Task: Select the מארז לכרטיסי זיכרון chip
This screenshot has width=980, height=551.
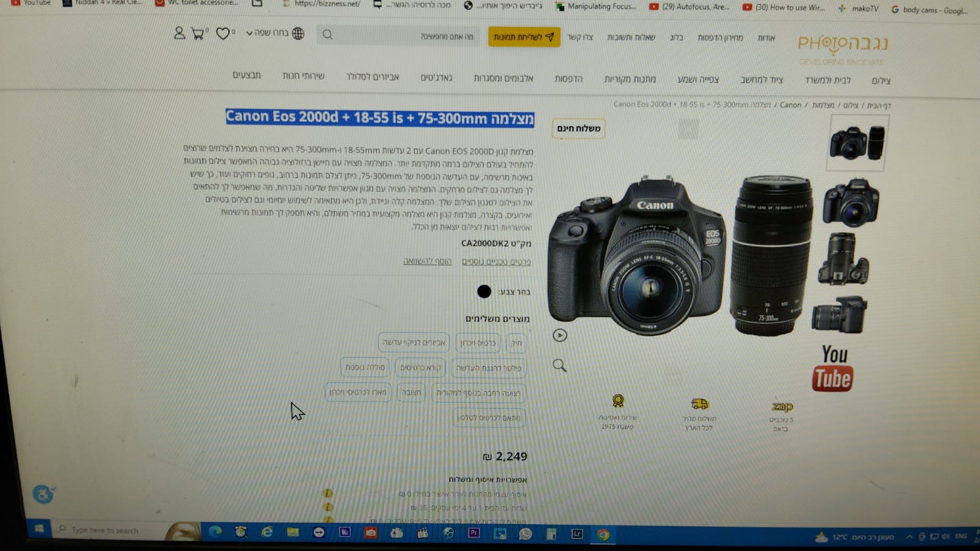Action: (358, 392)
